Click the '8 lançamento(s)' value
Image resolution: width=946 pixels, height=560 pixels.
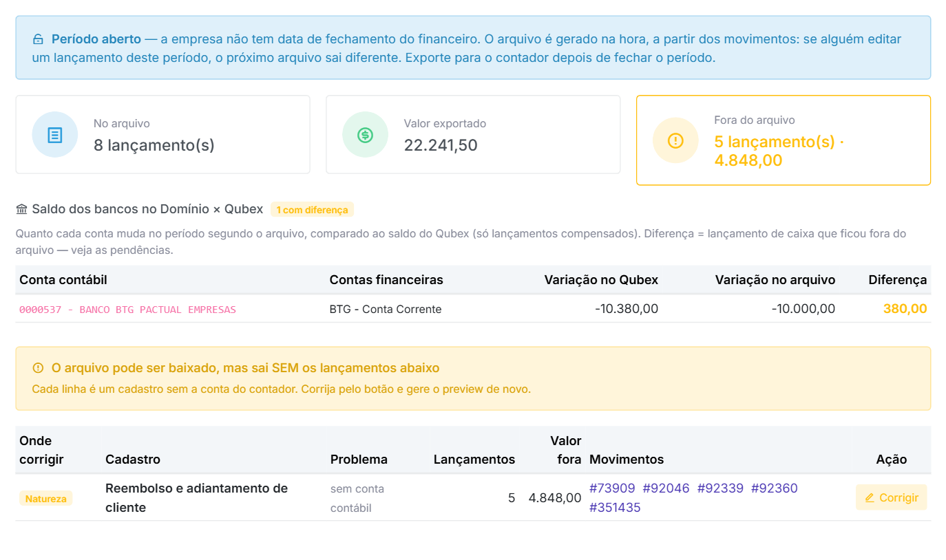coord(154,145)
